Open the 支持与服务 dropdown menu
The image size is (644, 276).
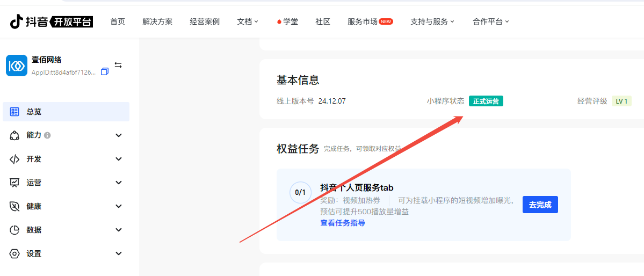tap(432, 21)
